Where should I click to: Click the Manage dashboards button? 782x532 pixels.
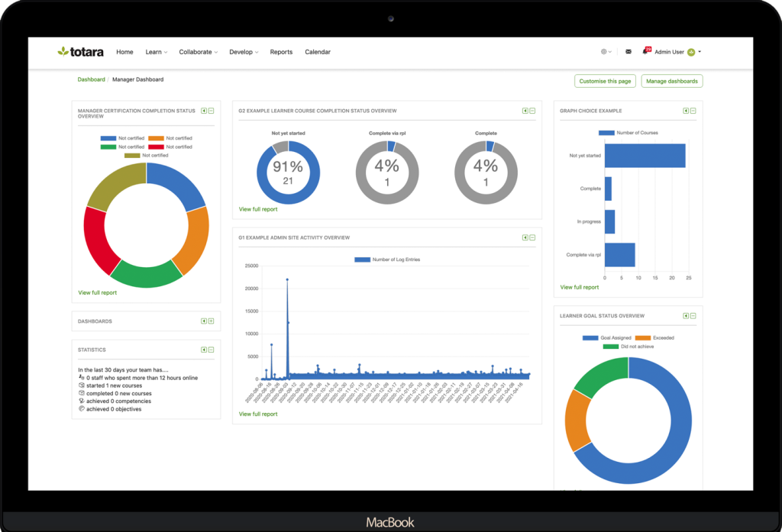point(671,80)
